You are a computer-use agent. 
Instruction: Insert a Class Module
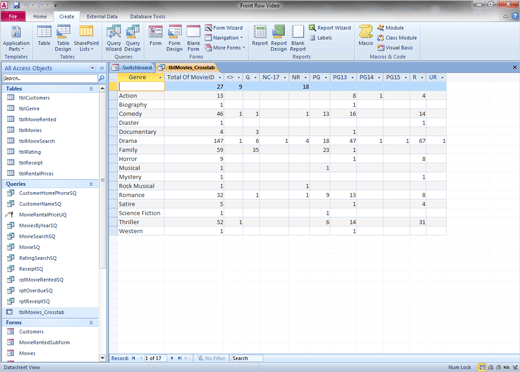(397, 38)
